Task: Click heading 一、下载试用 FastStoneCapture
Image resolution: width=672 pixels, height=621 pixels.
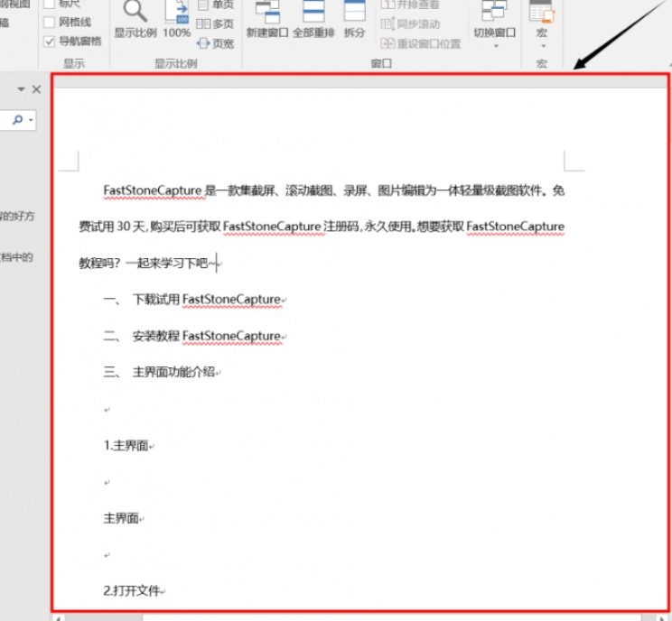Action: click(x=192, y=299)
